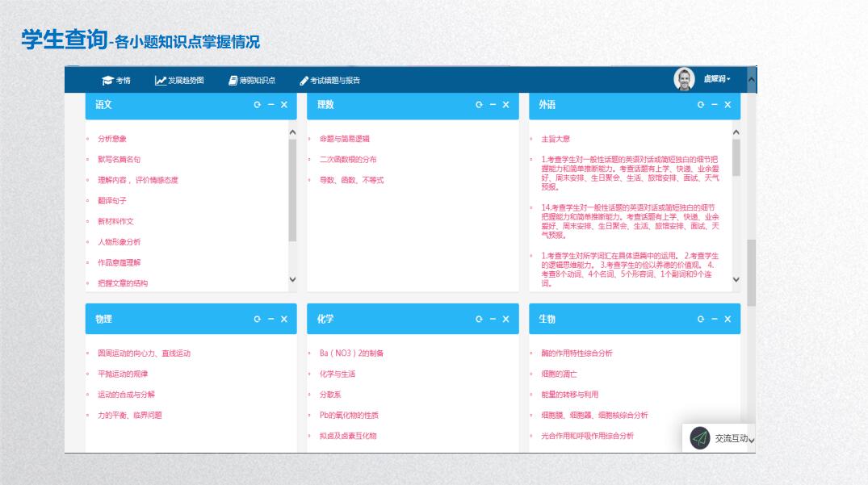This screenshot has width=868, height=485.
Task: Open the 薄弱知识点 tab
Action: click(252, 80)
